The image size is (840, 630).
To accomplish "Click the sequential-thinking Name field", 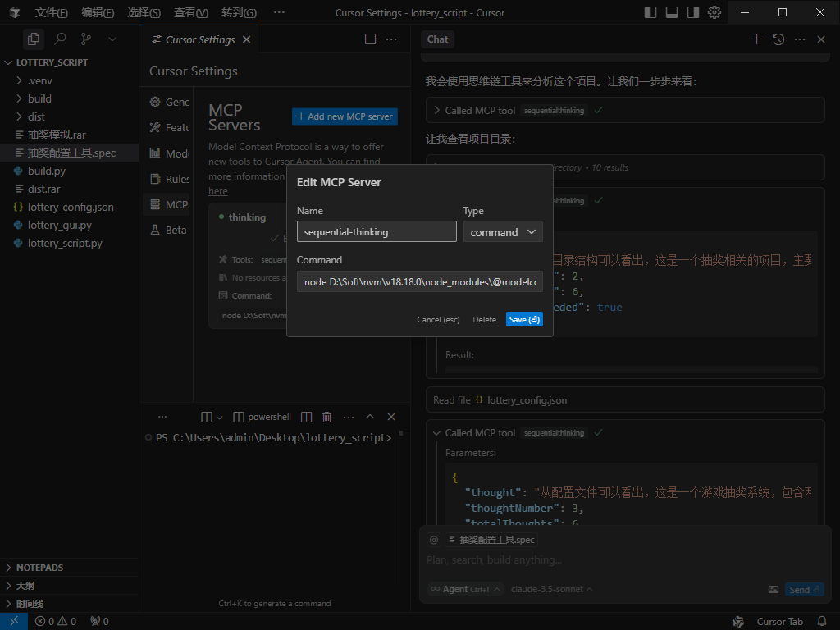I will tap(377, 231).
